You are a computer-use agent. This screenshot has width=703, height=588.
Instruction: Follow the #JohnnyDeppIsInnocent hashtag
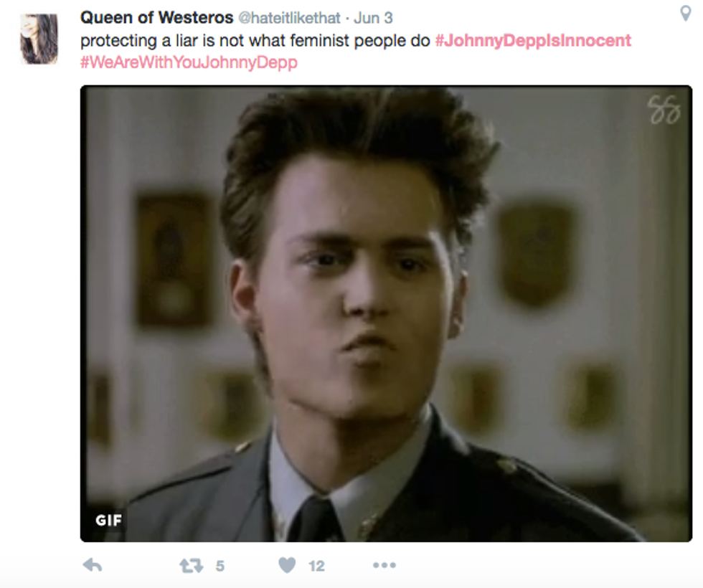click(x=533, y=41)
